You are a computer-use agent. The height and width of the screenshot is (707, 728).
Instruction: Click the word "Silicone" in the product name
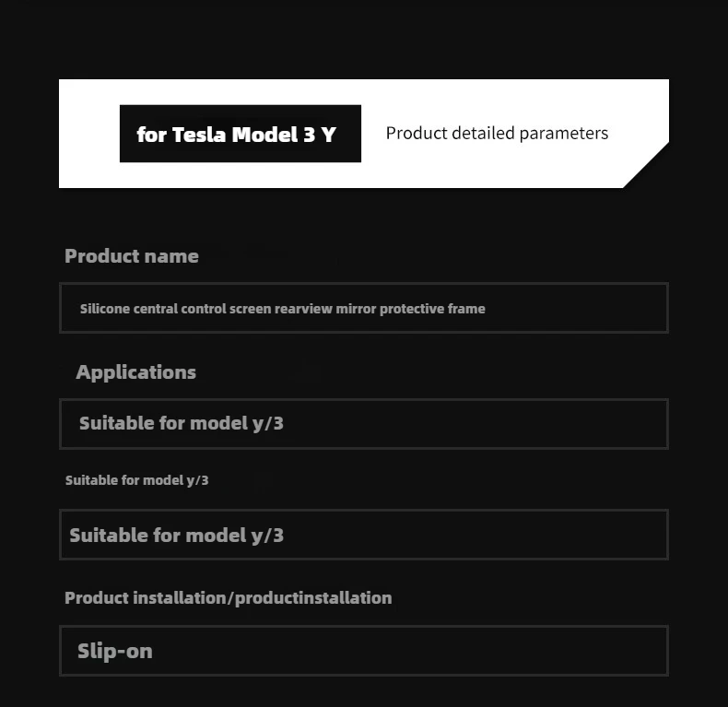tap(105, 309)
